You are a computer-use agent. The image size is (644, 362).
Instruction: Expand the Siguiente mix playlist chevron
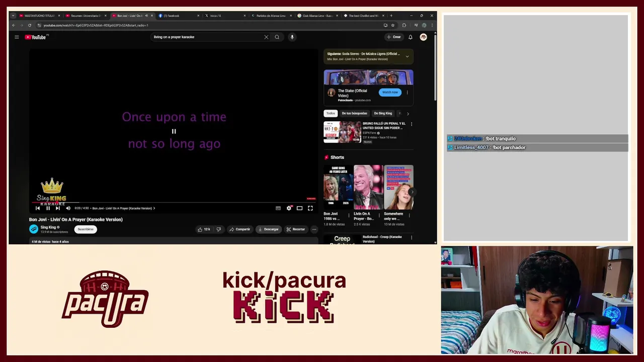(407, 56)
